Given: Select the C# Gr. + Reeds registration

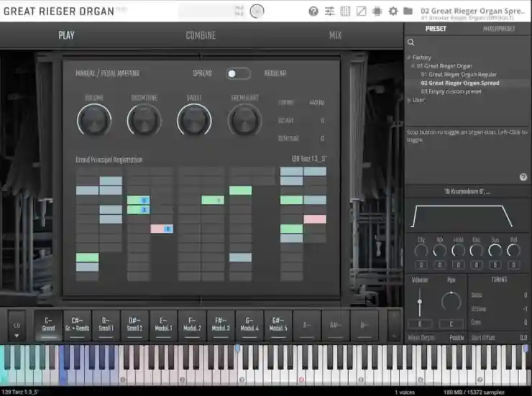Looking at the screenshot, I should coord(77,325).
